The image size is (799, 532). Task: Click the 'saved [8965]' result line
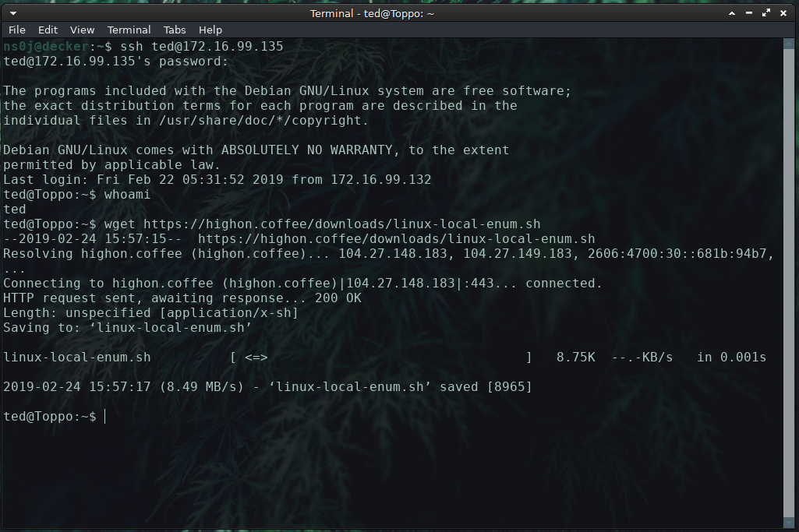(x=267, y=387)
